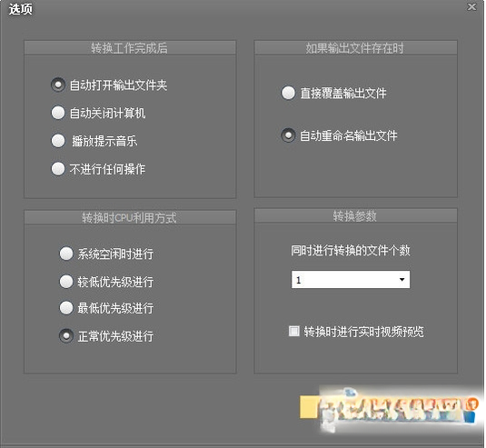Select 最低优先级进行 radio button
This screenshot has height=448, width=486.
coord(66,308)
